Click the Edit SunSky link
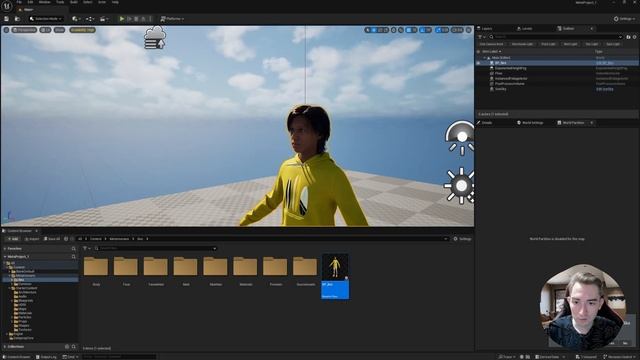The image size is (640, 360). (x=604, y=89)
